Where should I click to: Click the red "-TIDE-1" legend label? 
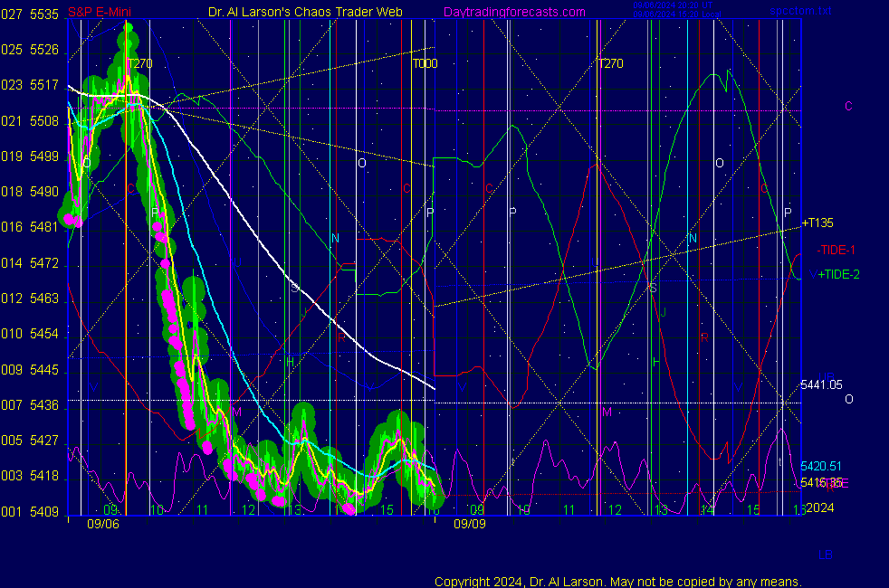pos(836,250)
